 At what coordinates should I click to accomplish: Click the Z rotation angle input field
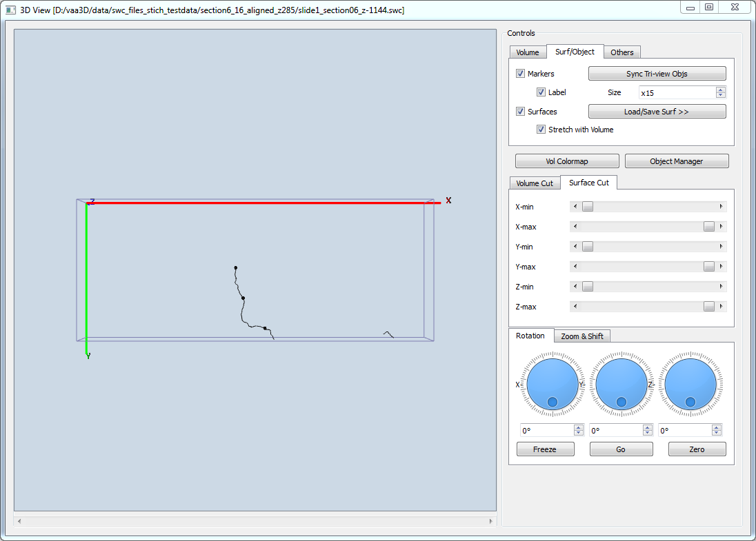click(684, 431)
